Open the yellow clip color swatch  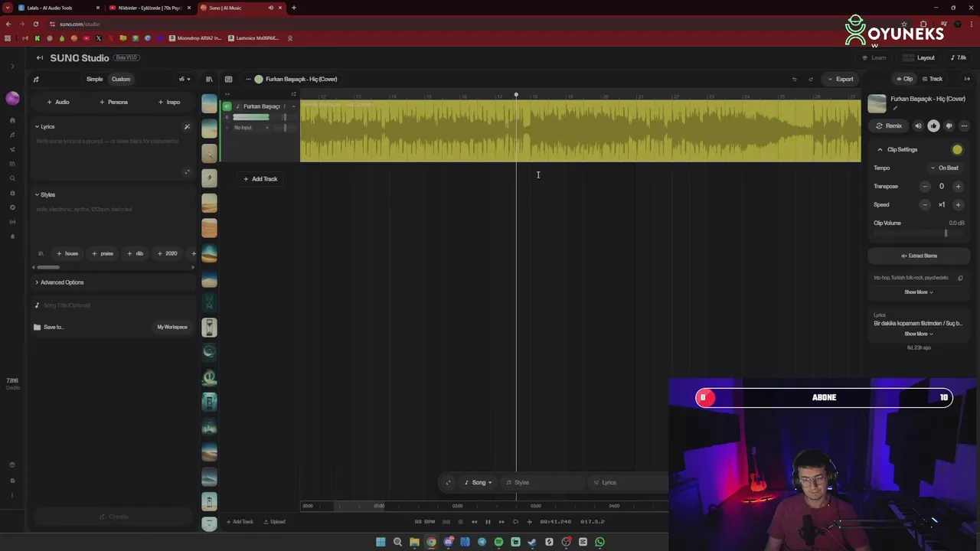pos(957,150)
